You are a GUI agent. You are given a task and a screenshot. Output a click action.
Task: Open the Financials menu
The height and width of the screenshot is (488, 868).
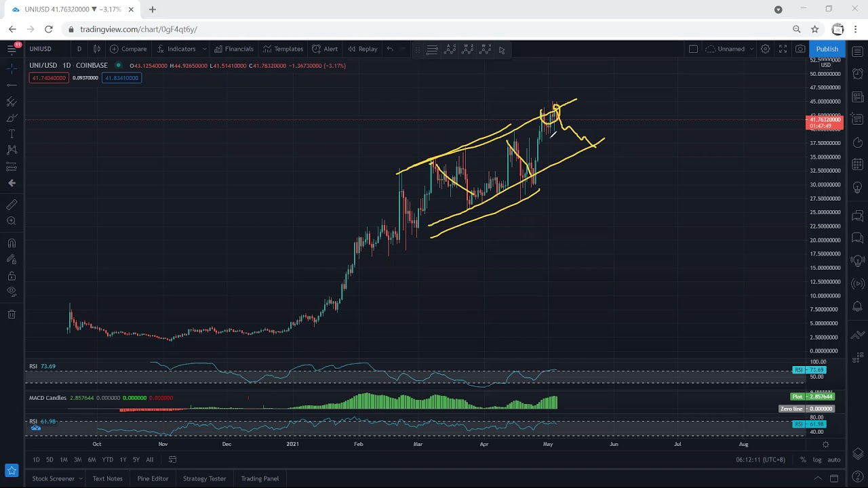[x=233, y=49]
